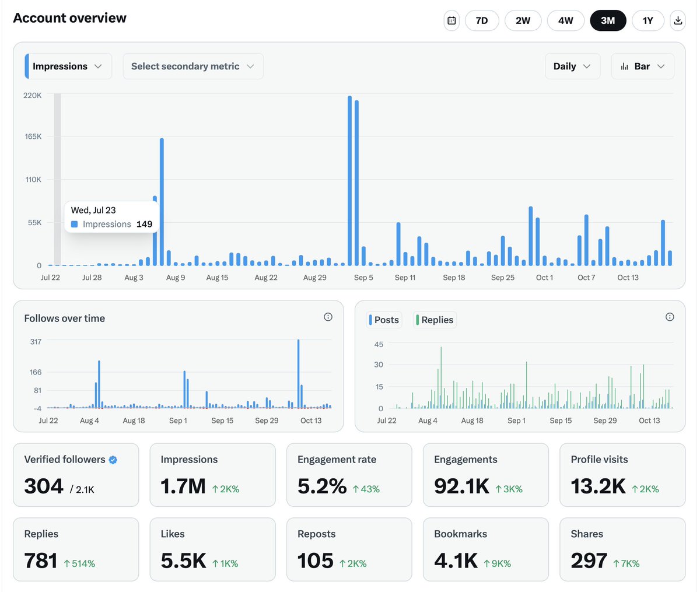The height and width of the screenshot is (592, 700).
Task: Select the 2W time range
Action: (523, 20)
